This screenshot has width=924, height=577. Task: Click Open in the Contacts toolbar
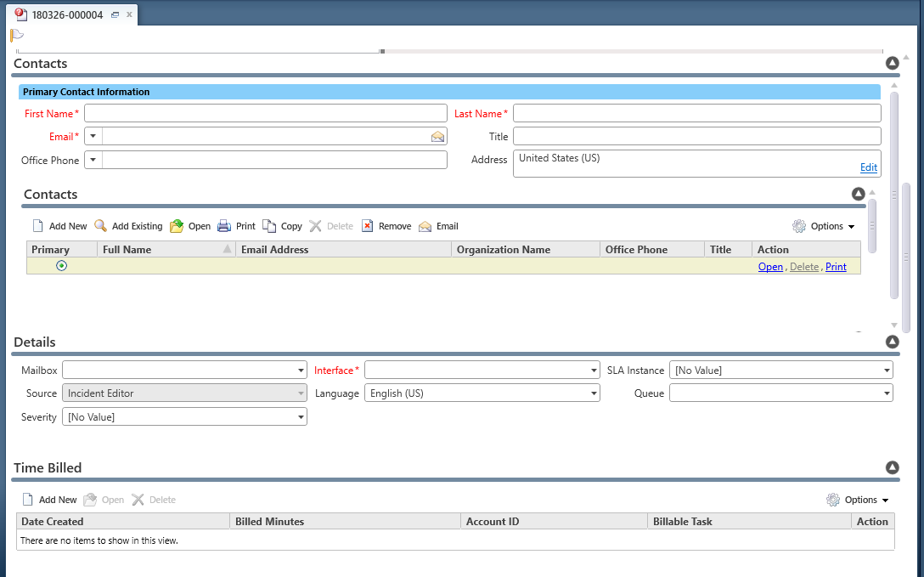point(189,226)
